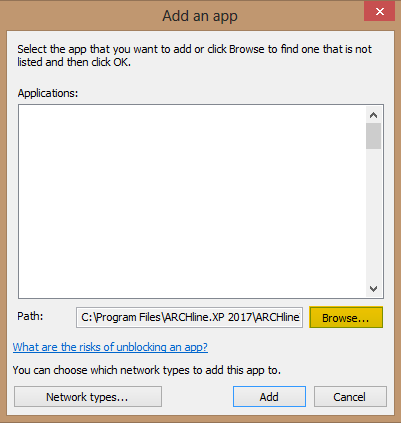This screenshot has height=423, width=401.
Task: Place cursor at "C:\Program Files" in the path
Action: [x=121, y=317]
